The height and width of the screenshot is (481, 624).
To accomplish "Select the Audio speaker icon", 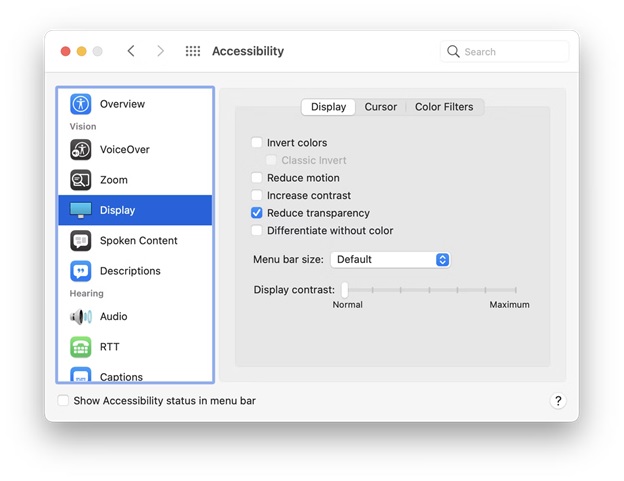I will 80,317.
